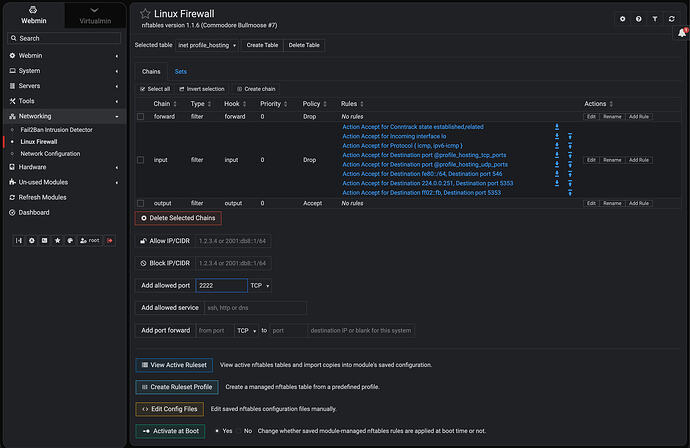Tick the input chain checkbox
This screenshot has width=690, height=448.
pos(140,160)
